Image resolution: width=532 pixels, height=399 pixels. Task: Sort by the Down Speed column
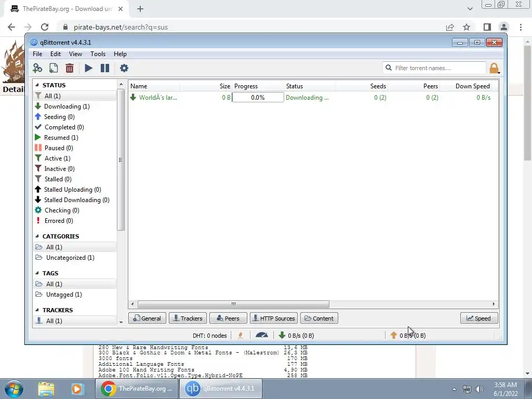[466, 86]
